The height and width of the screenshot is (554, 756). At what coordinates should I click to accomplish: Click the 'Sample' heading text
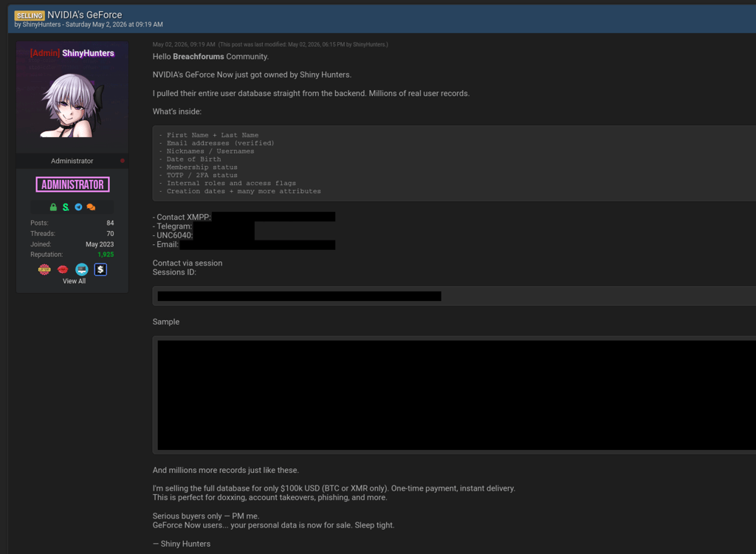pyautogui.click(x=166, y=322)
